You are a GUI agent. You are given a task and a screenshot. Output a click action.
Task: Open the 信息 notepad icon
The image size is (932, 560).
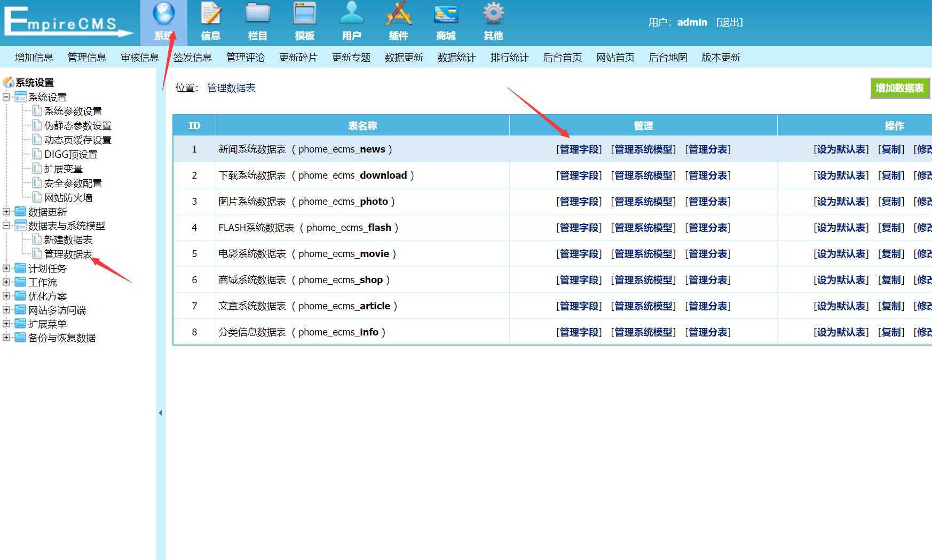tap(211, 14)
